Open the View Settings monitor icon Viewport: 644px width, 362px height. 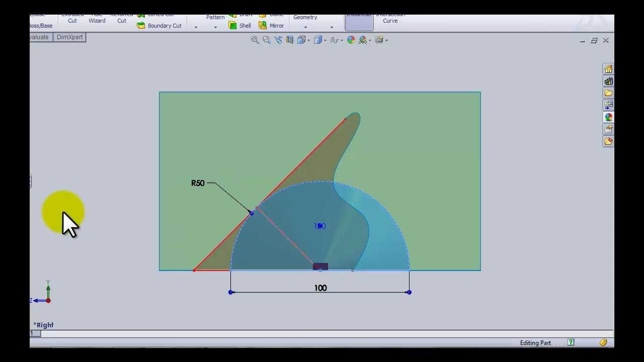pos(379,40)
